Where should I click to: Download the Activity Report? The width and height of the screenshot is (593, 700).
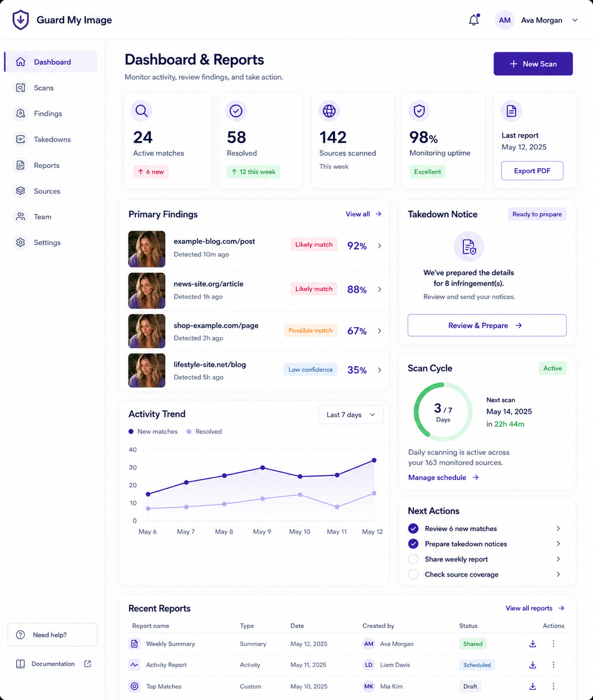[533, 665]
